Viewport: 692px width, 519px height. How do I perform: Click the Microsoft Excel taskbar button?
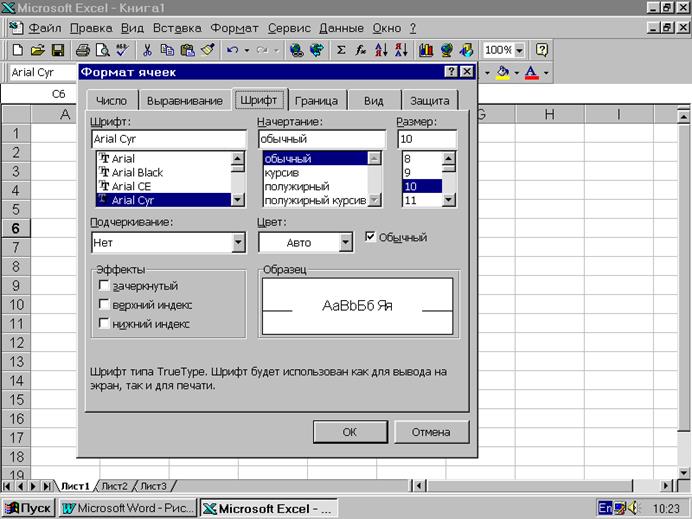(269, 508)
